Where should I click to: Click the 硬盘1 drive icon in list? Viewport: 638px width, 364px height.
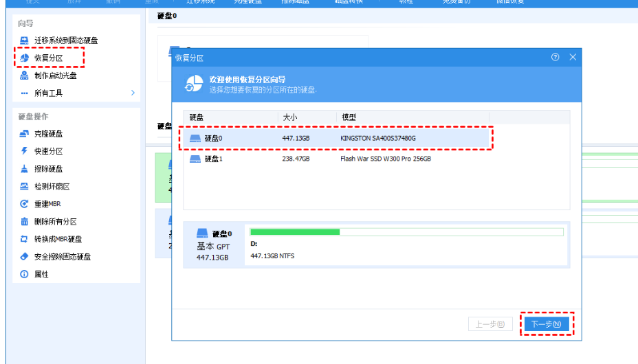tap(195, 159)
